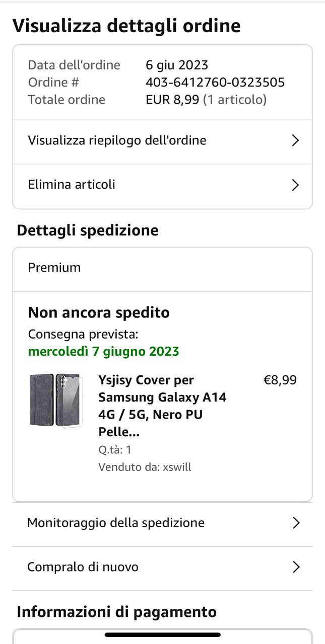Tap chevron next to Visualizza riepilogo dell'ordine

click(x=296, y=141)
